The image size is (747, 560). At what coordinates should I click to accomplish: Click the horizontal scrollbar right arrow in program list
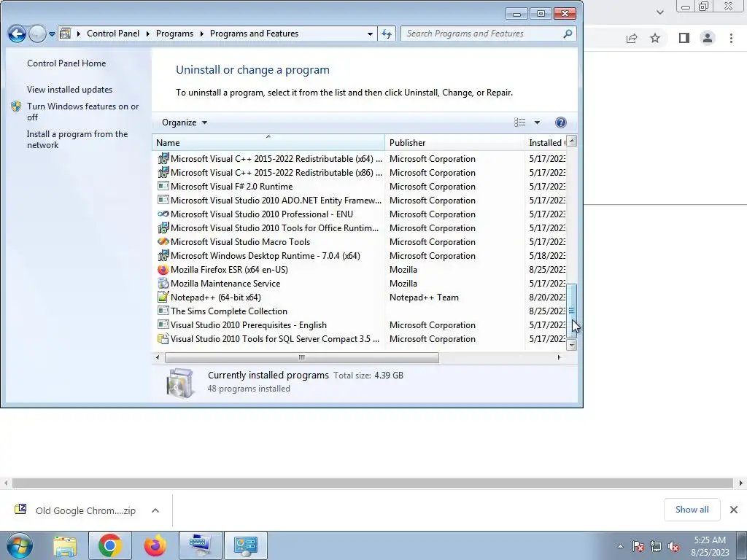pos(559,357)
